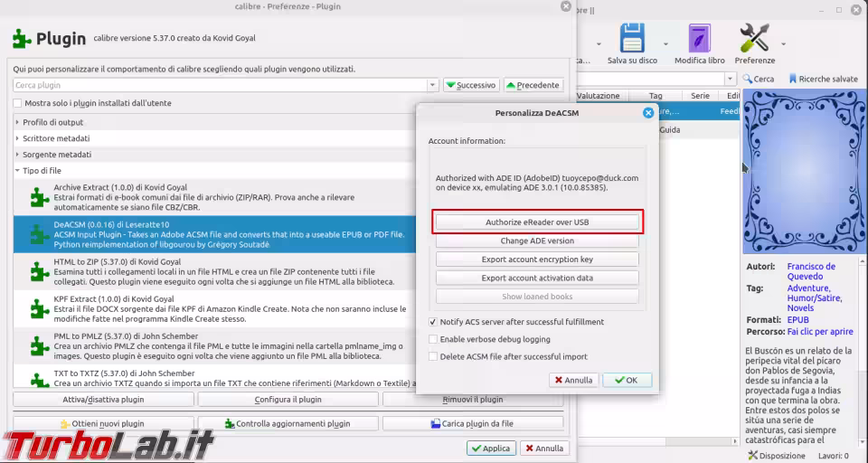This screenshot has width=868, height=463.
Task: Open the Cerca plugin dropdown arrow
Action: [432, 85]
